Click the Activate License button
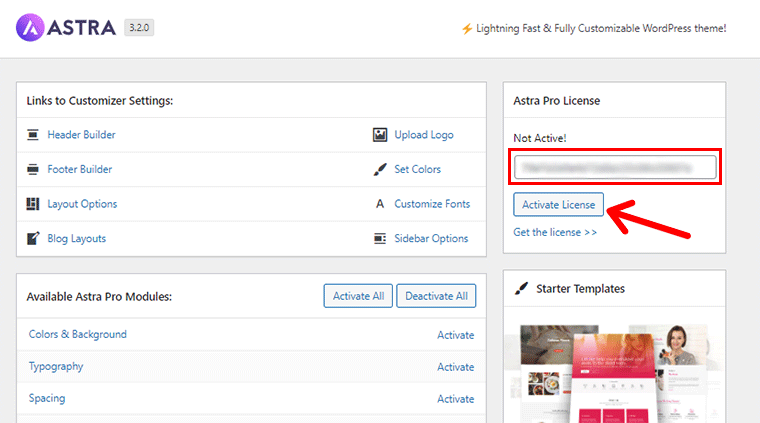 (x=558, y=204)
